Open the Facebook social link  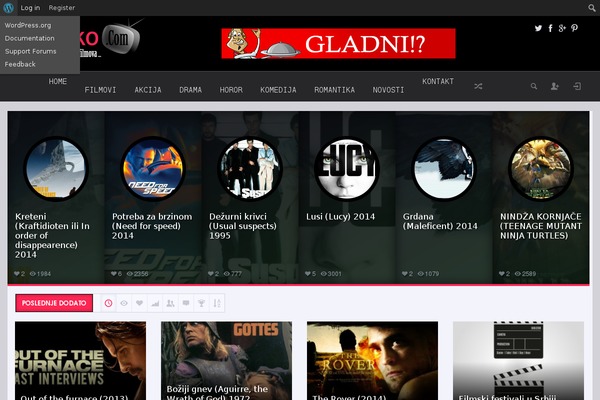pyautogui.click(x=550, y=28)
